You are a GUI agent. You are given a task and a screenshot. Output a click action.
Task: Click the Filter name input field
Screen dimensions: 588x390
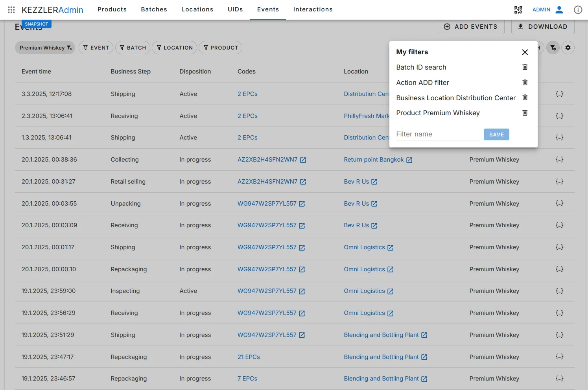[438, 134]
